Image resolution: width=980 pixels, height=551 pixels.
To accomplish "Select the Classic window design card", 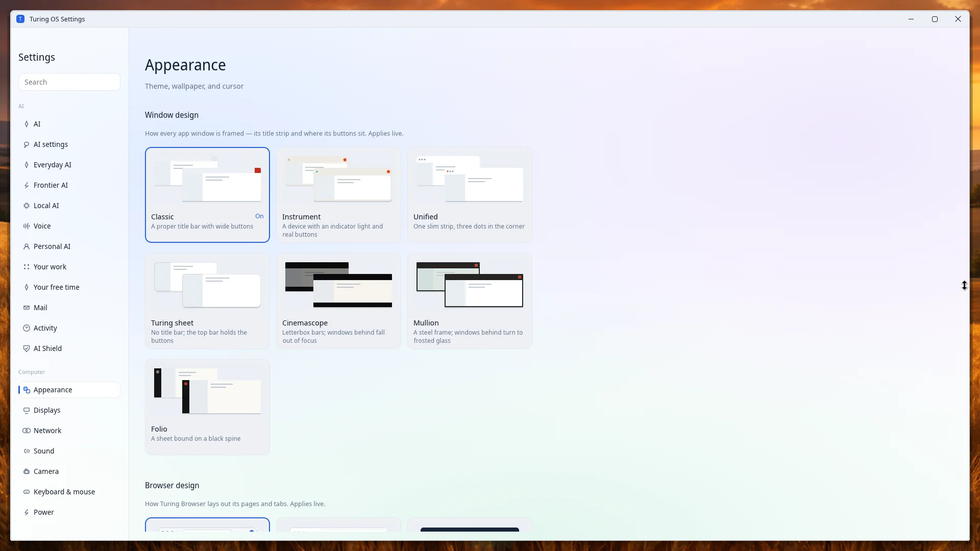I will 207,195.
